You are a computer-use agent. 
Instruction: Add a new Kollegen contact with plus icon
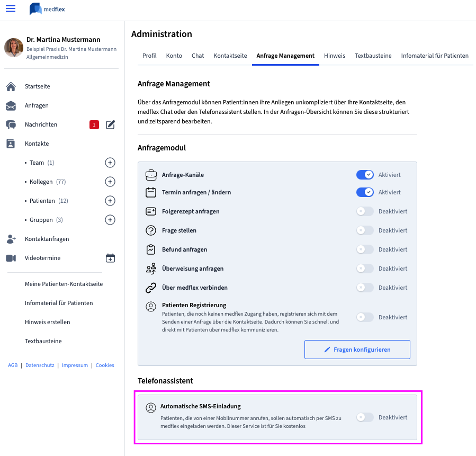pyautogui.click(x=110, y=182)
